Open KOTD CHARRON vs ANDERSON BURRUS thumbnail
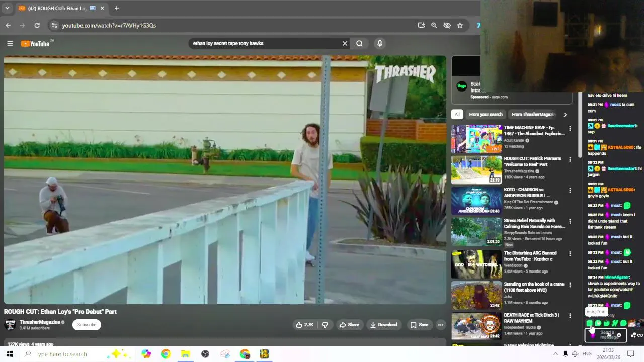 476,201
